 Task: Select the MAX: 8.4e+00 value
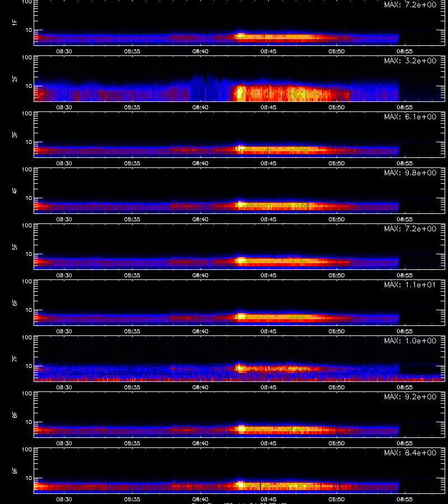pyautogui.click(x=410, y=452)
